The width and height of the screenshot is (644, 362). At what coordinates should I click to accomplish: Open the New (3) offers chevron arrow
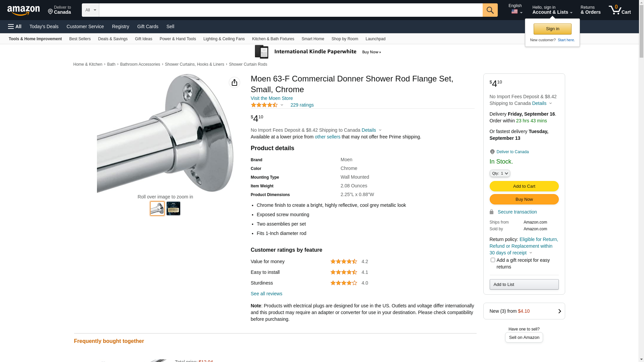(x=559, y=311)
